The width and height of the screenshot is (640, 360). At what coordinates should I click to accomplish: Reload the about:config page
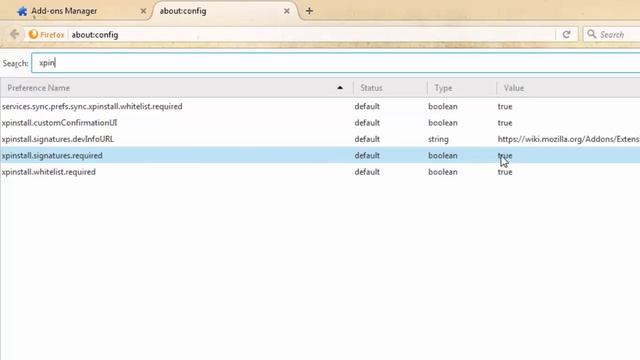(566, 35)
